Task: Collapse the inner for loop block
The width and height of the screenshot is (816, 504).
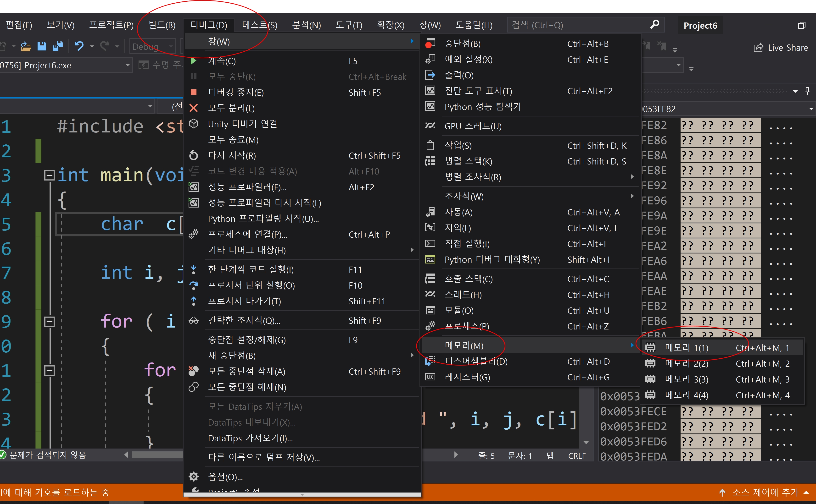Action: [49, 370]
